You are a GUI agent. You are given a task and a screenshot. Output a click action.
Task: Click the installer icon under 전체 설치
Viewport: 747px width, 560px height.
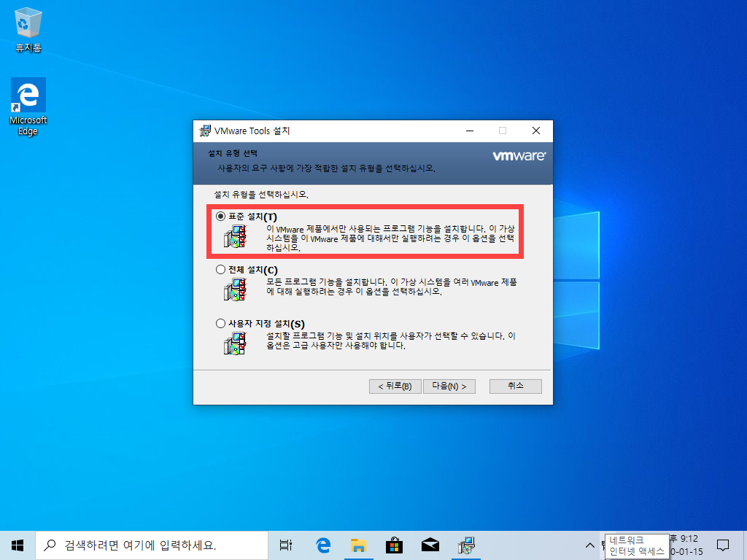[235, 289]
